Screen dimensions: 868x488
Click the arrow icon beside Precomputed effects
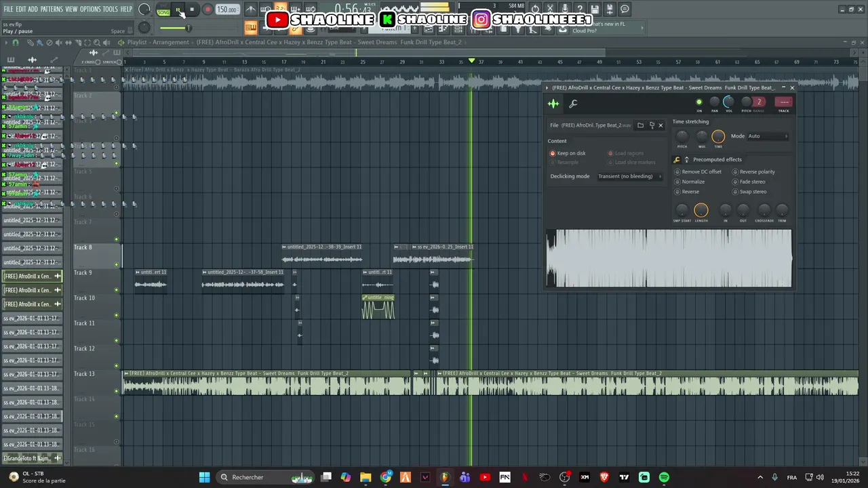(x=686, y=160)
